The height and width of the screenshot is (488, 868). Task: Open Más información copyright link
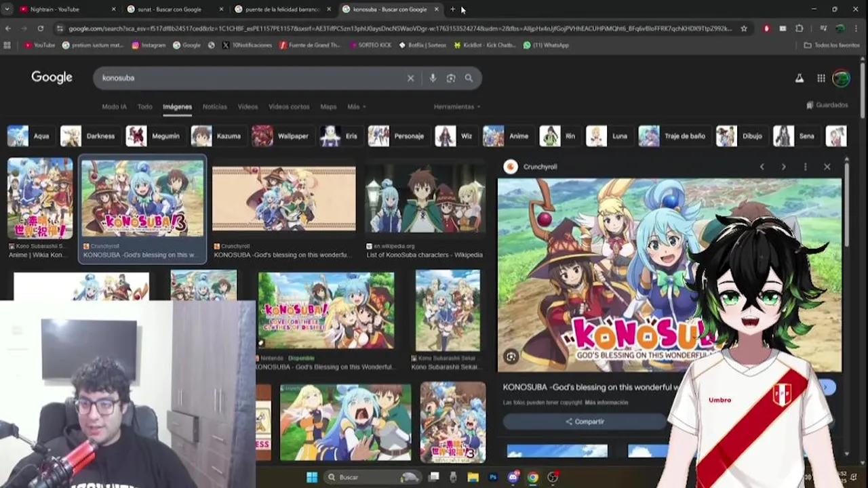coord(606,403)
